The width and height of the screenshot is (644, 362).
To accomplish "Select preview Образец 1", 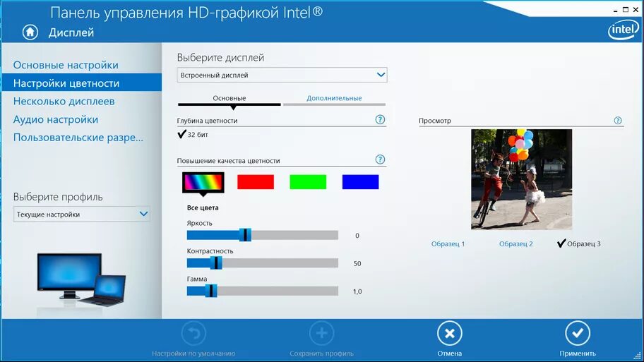I will click(448, 243).
